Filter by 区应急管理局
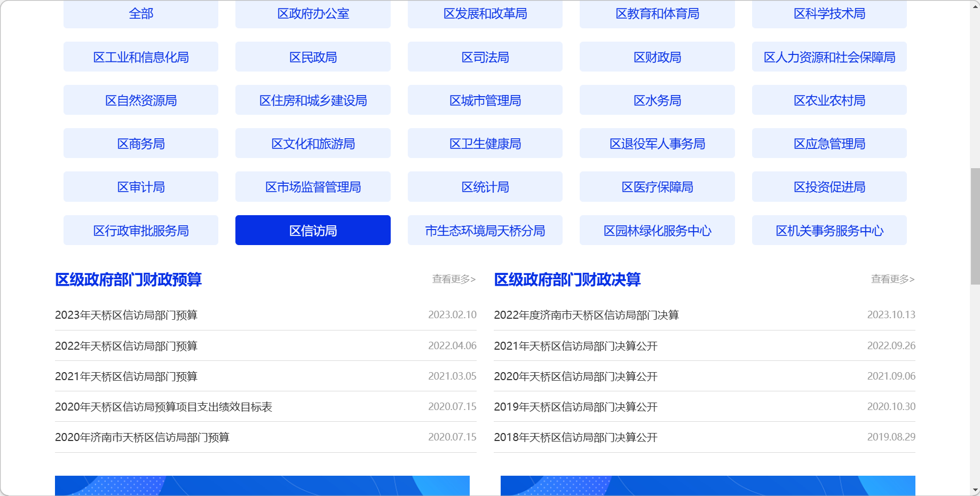Viewport: 980px width, 496px height. (x=829, y=143)
